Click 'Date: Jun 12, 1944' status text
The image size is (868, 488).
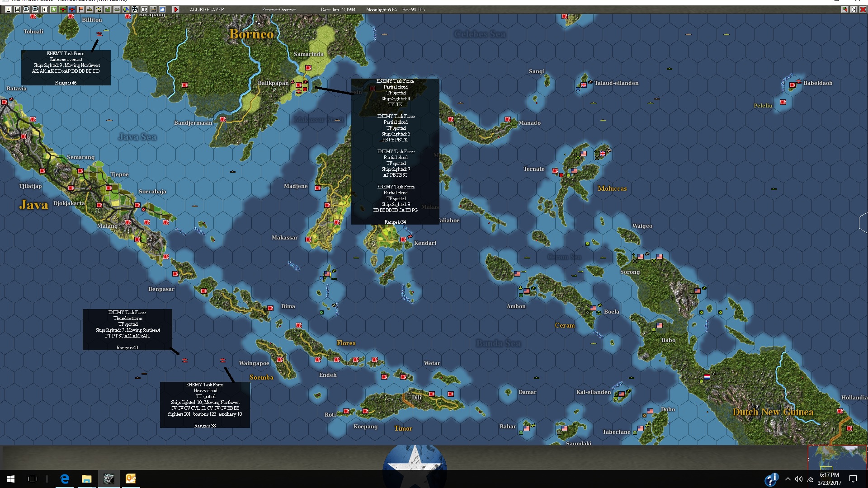point(338,9)
